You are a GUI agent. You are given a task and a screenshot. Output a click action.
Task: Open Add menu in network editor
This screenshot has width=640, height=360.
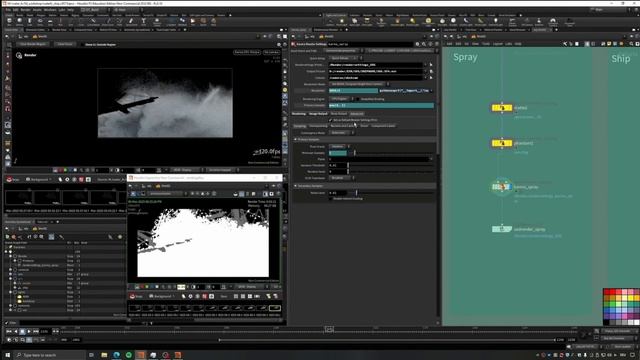[449, 44]
